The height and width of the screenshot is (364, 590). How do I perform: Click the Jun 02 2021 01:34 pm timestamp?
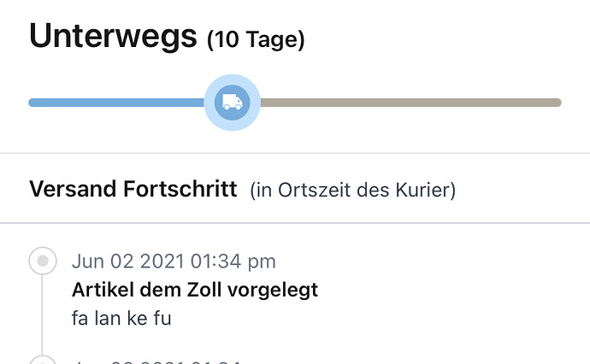click(x=174, y=261)
